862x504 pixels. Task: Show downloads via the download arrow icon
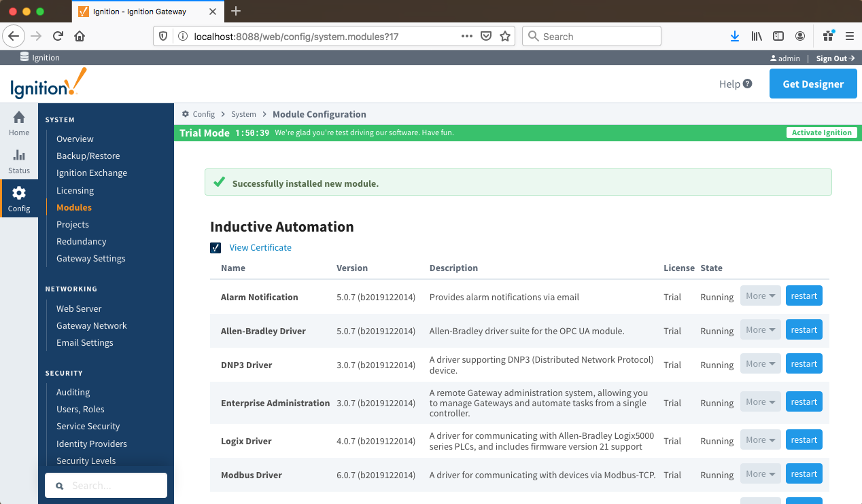[735, 36]
